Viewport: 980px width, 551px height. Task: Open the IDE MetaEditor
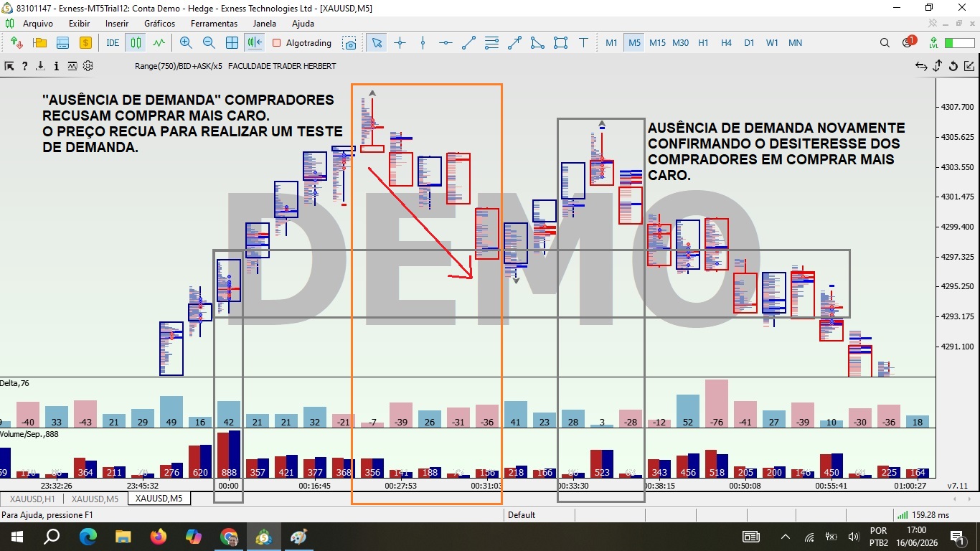[x=113, y=43]
